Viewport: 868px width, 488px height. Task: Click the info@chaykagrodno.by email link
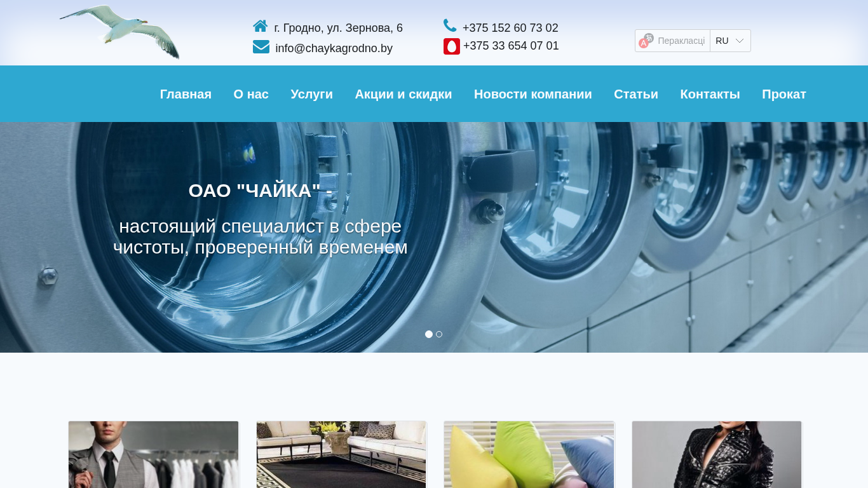[x=334, y=48]
